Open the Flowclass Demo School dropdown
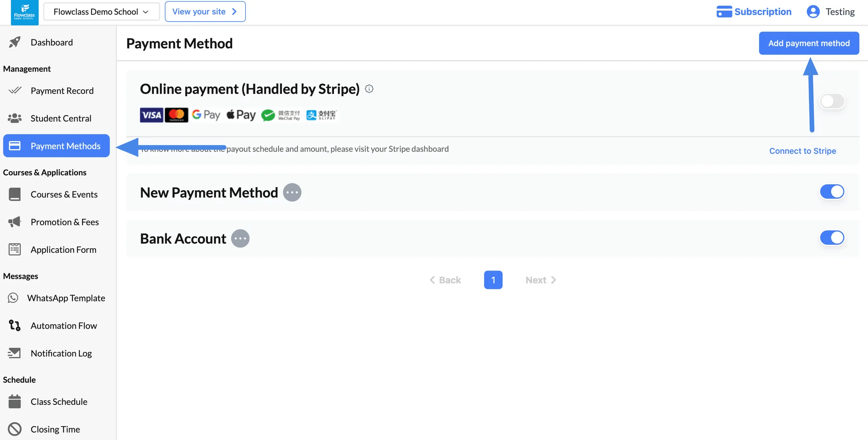The height and width of the screenshot is (440, 868). point(101,11)
